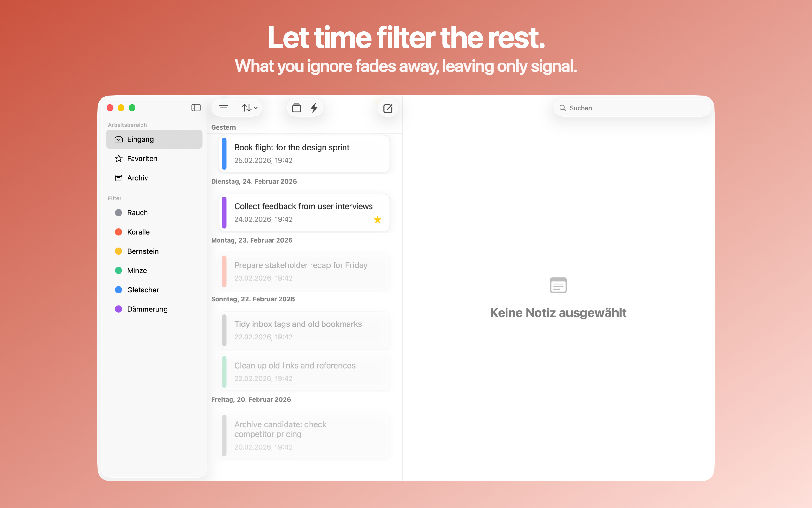Click the Archiv box icon
Screen dimensions: 812x508
(x=118, y=178)
